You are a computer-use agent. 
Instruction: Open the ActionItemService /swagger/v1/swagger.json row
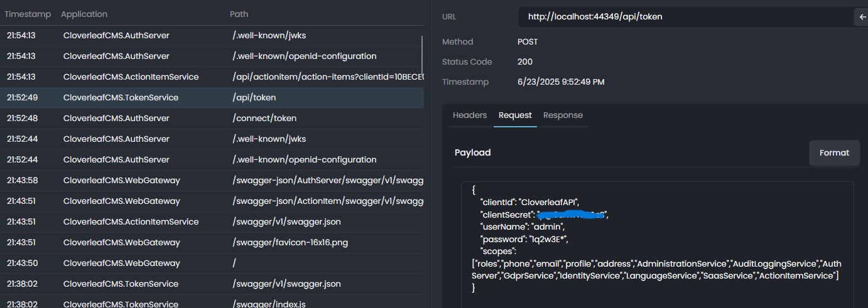pyautogui.click(x=212, y=221)
